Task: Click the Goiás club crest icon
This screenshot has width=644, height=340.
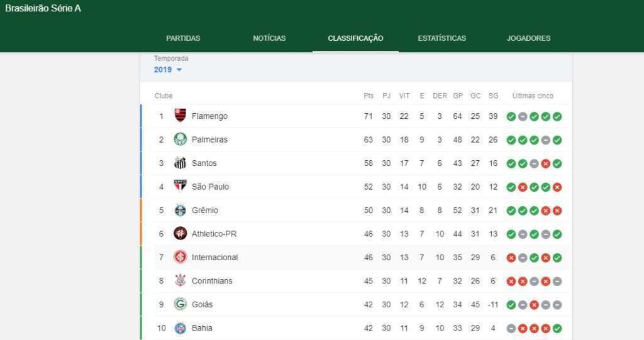Action: 180,304
